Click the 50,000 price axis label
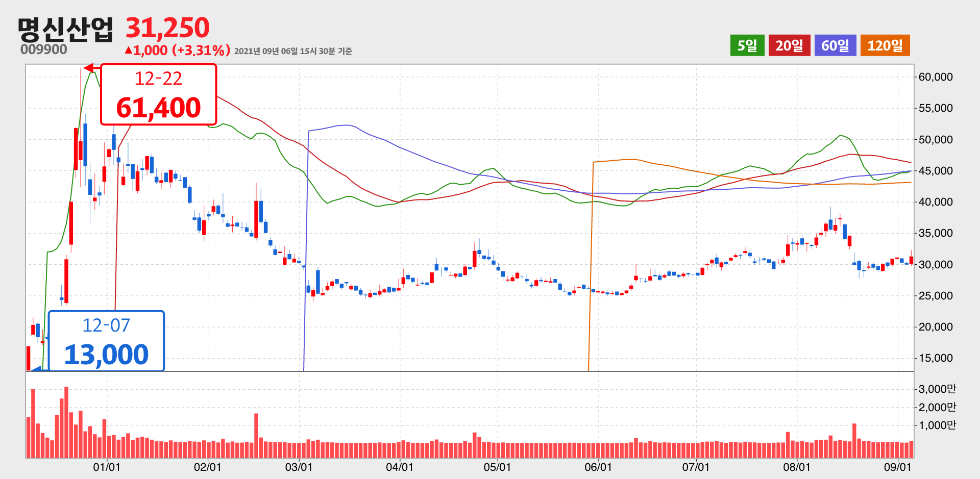This screenshot has height=479, width=980. point(936,140)
